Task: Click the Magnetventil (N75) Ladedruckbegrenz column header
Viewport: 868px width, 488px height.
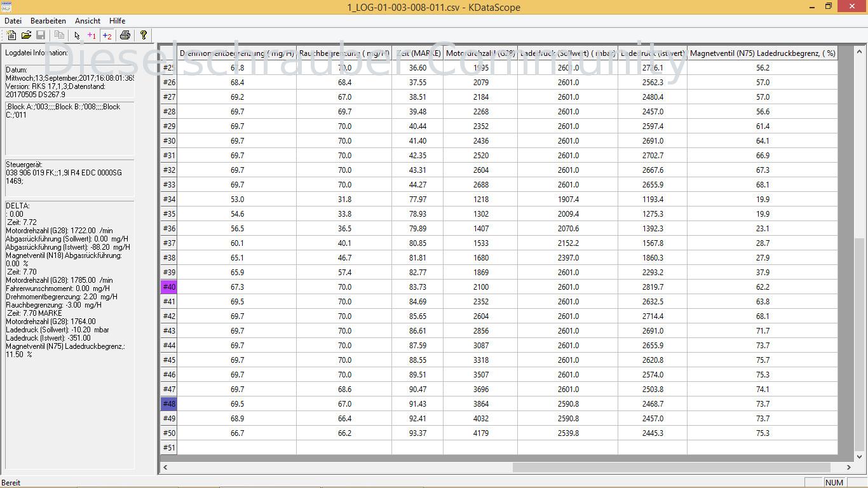Action: click(763, 53)
